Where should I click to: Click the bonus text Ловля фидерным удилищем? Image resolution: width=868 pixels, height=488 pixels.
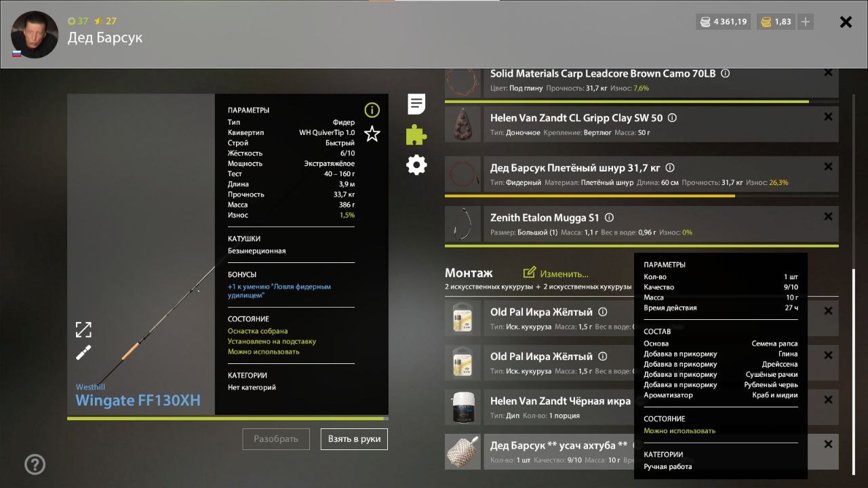tap(279, 291)
